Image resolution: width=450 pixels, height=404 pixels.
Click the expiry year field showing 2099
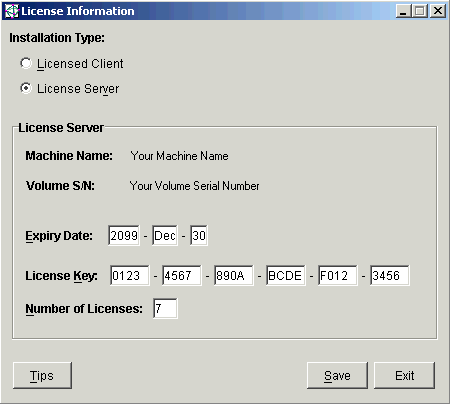coord(124,236)
